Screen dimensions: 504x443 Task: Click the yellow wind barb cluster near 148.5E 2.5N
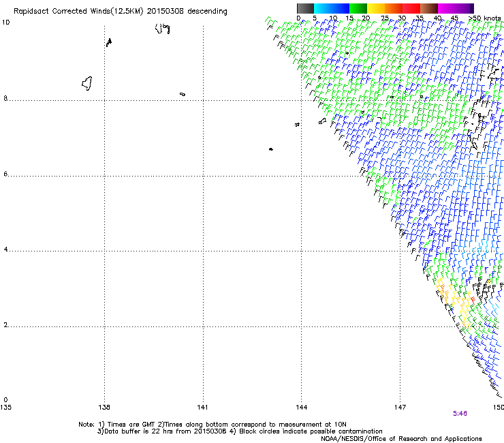[464, 308]
